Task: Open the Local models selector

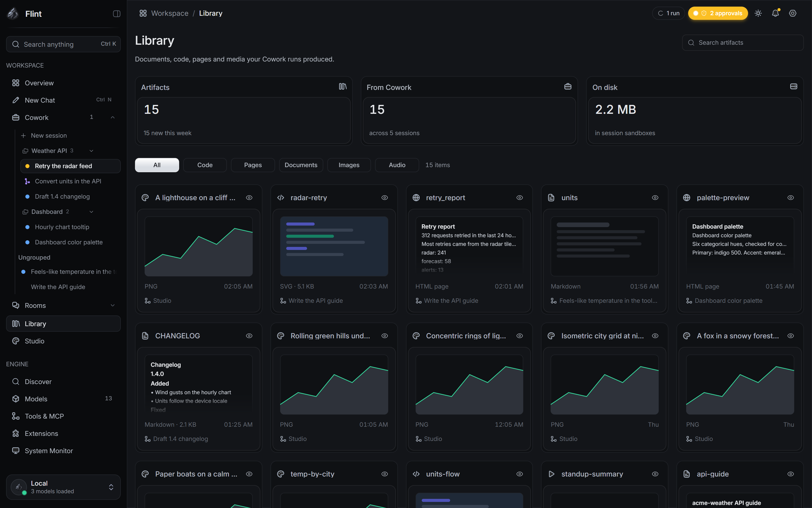Action: pyautogui.click(x=63, y=487)
